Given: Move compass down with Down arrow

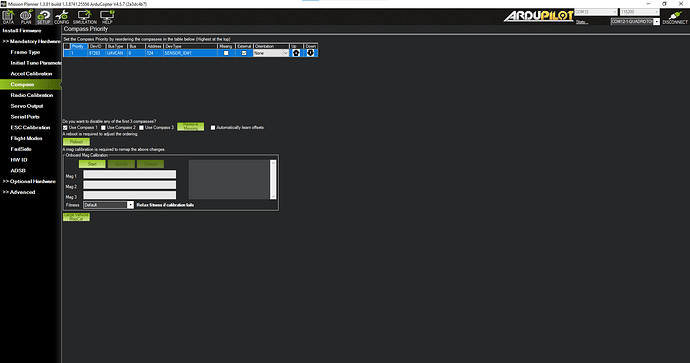Looking at the screenshot, I should (311, 53).
